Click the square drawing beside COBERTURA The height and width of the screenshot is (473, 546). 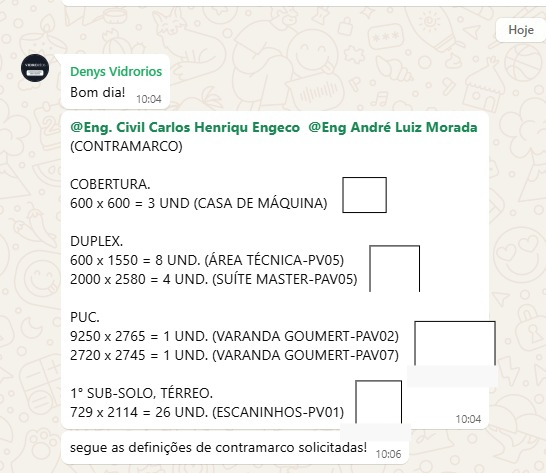(364, 195)
